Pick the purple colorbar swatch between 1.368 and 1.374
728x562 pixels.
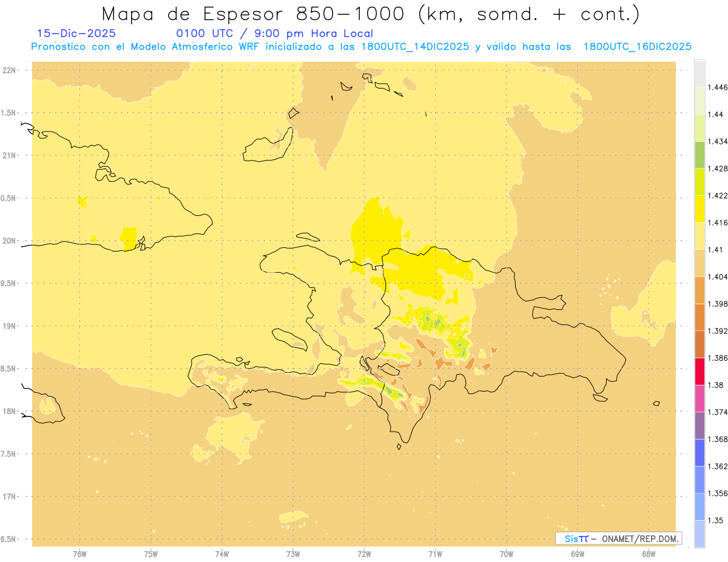699,426
